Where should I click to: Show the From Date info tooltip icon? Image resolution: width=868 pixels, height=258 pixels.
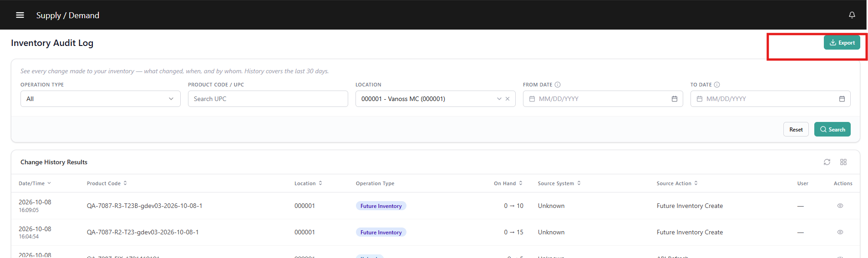click(x=558, y=85)
